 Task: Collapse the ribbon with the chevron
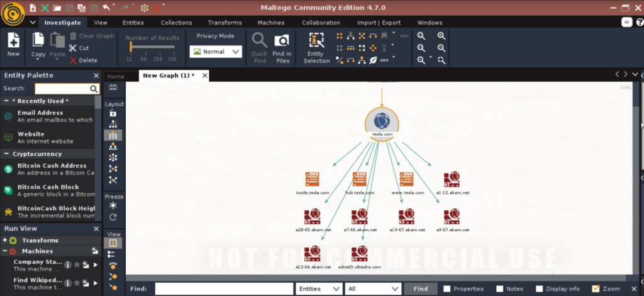pos(33,23)
